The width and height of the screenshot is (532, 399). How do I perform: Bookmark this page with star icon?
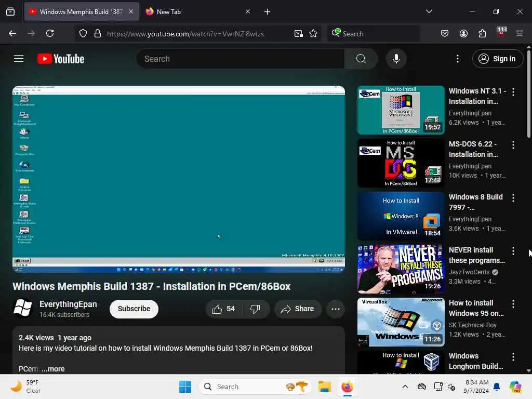(313, 34)
